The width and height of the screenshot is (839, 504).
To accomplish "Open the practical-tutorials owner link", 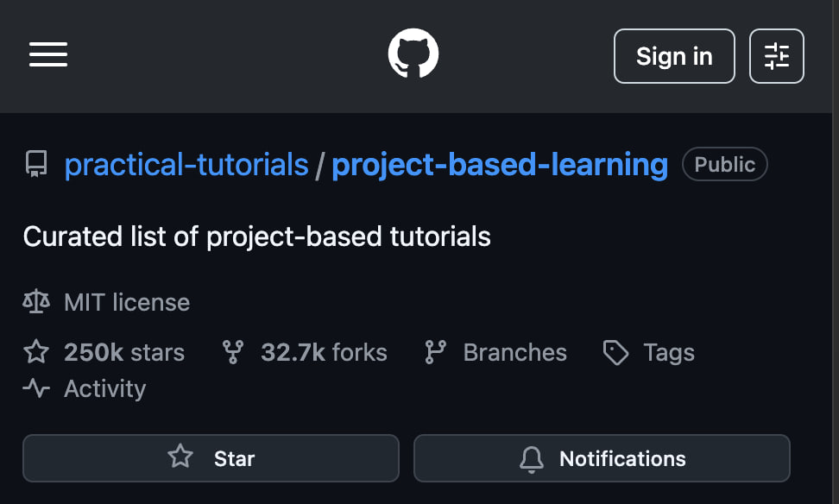I will pyautogui.click(x=186, y=164).
